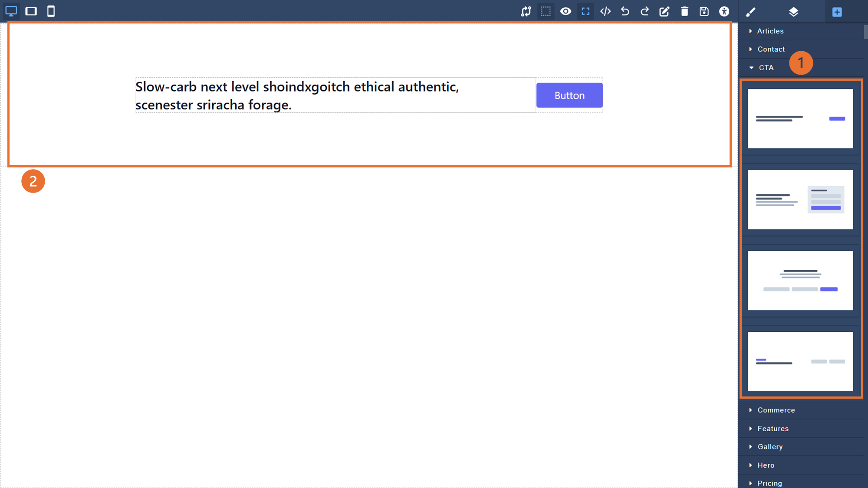Redo the last action
Viewport: 868px width, 488px height.
coord(645,11)
